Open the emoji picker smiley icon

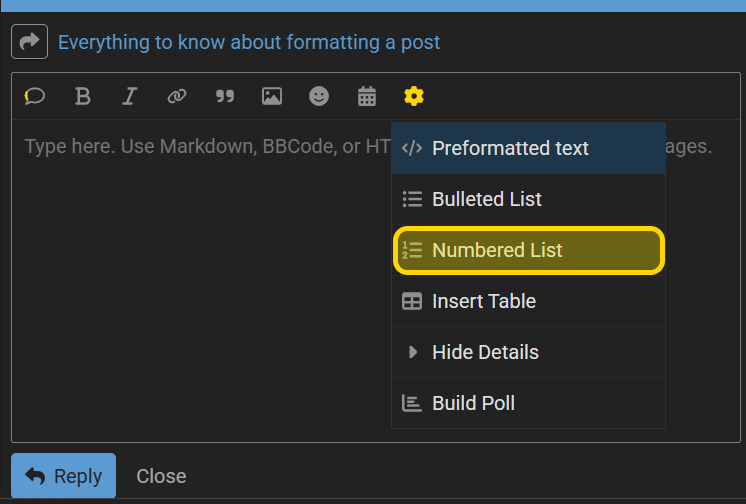pyautogui.click(x=319, y=97)
